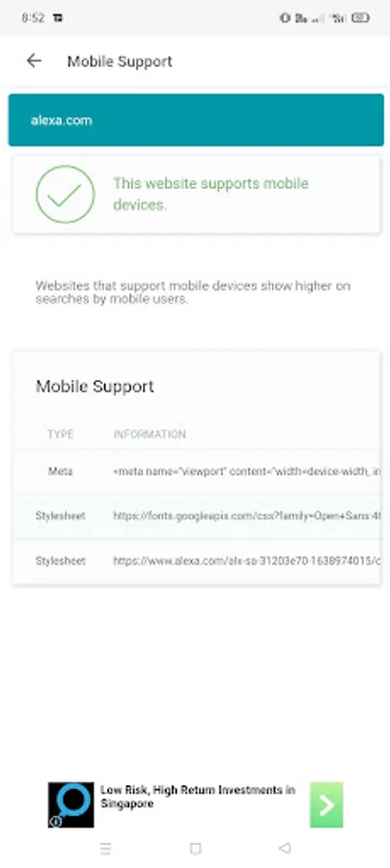This screenshot has height=868, width=390.
Task: Tap the ad info icon
Action: pyautogui.click(x=55, y=822)
